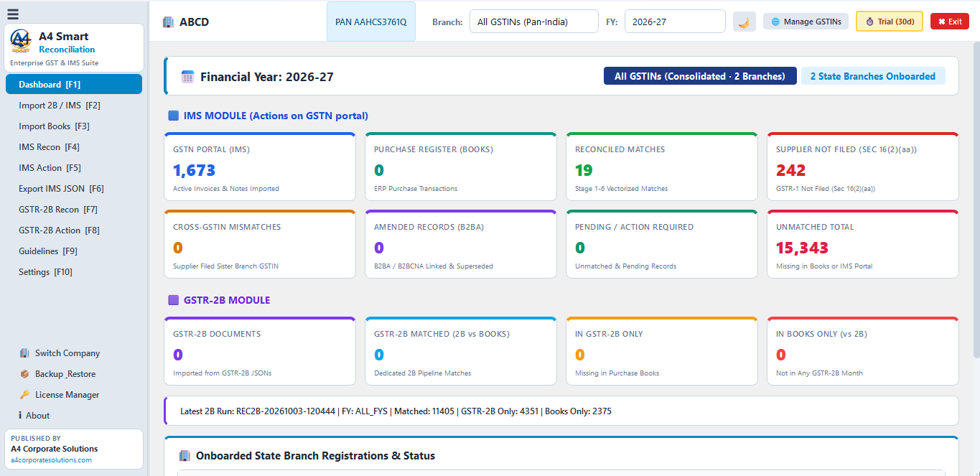This screenshot has height=476, width=980.
Task: Navigate to IMS Action [F5]
Action: pos(74,167)
